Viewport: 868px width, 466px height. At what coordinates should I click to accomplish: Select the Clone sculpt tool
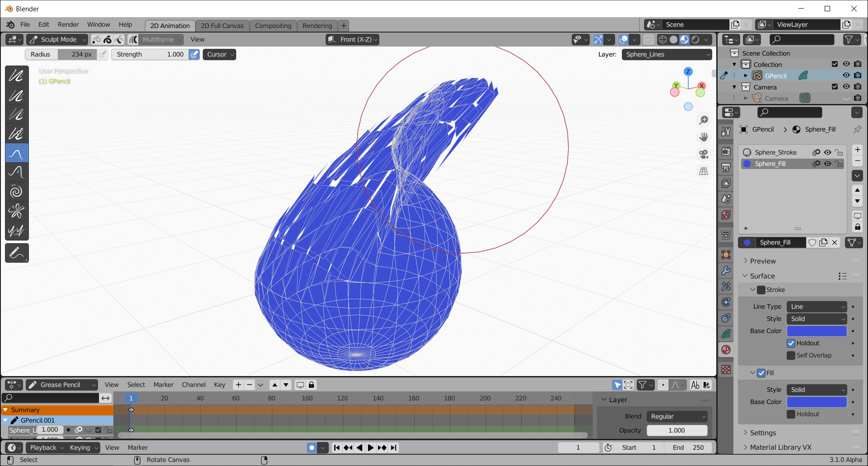click(17, 230)
